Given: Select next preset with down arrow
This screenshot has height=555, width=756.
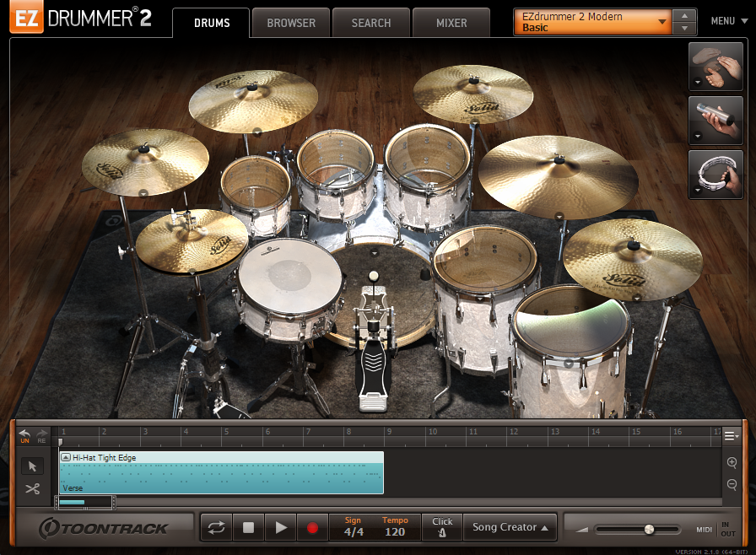Looking at the screenshot, I should point(684,29).
